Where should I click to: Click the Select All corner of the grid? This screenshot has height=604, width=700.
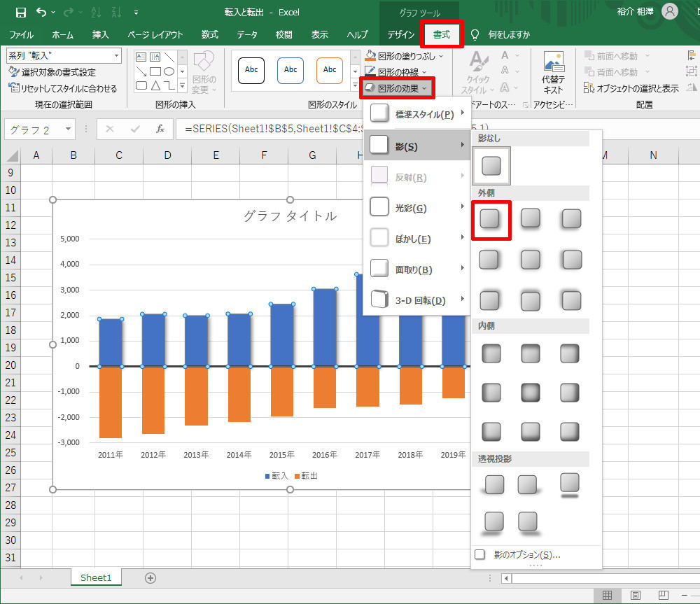(10, 155)
